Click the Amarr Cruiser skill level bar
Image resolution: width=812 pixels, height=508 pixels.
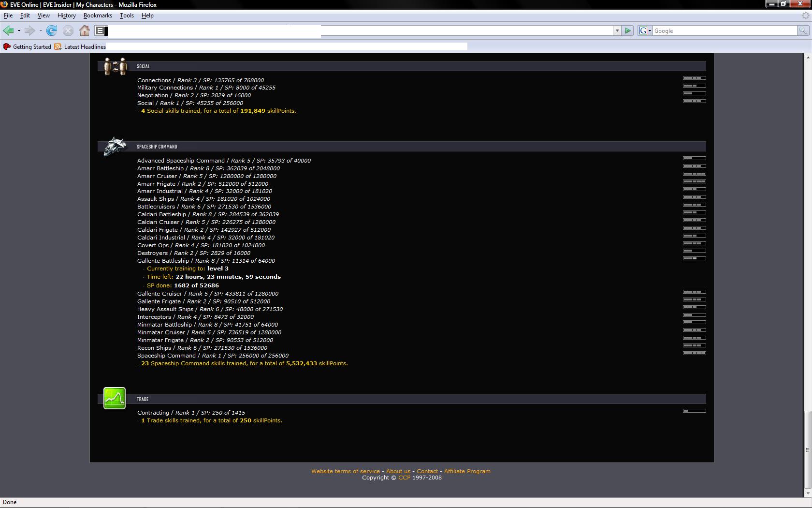point(695,174)
